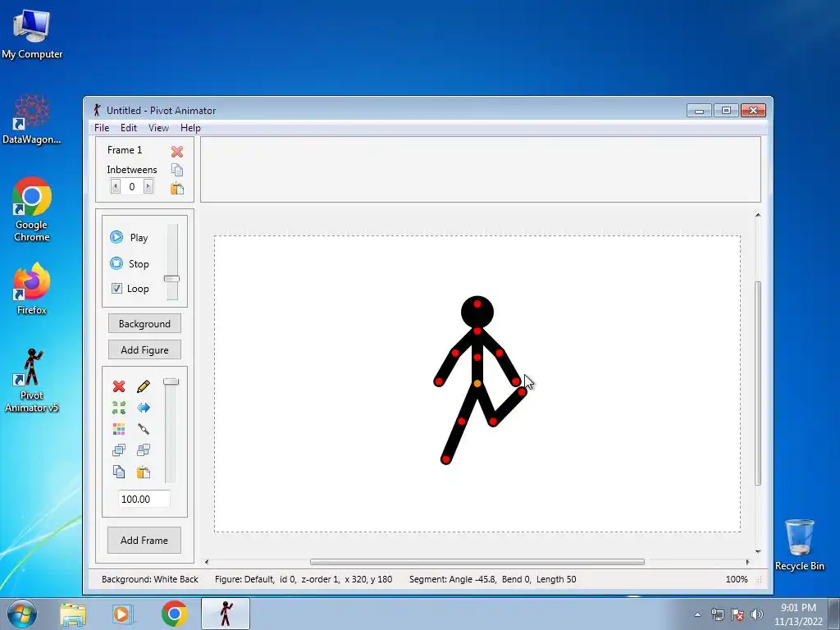Open the Edit menu

[x=129, y=127]
